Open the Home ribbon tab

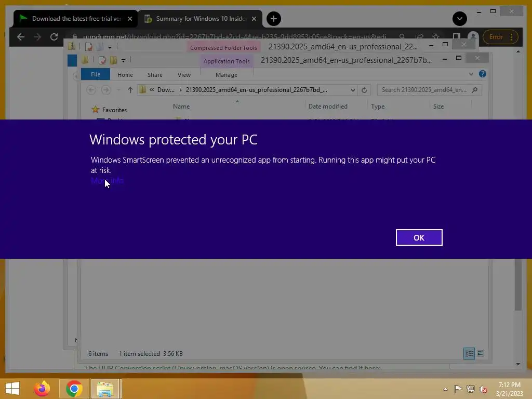[125, 75]
